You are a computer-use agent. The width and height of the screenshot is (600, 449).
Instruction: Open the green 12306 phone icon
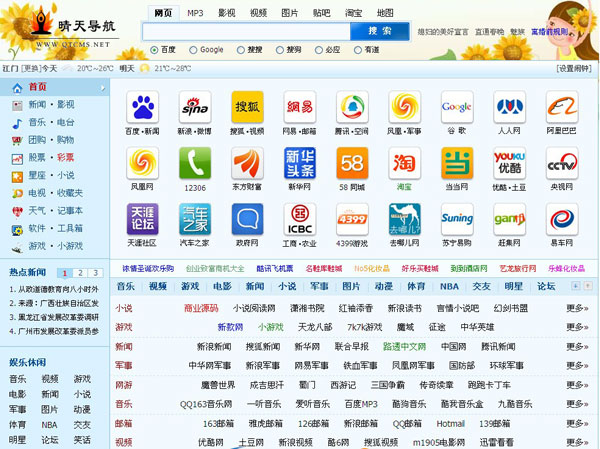click(x=195, y=163)
